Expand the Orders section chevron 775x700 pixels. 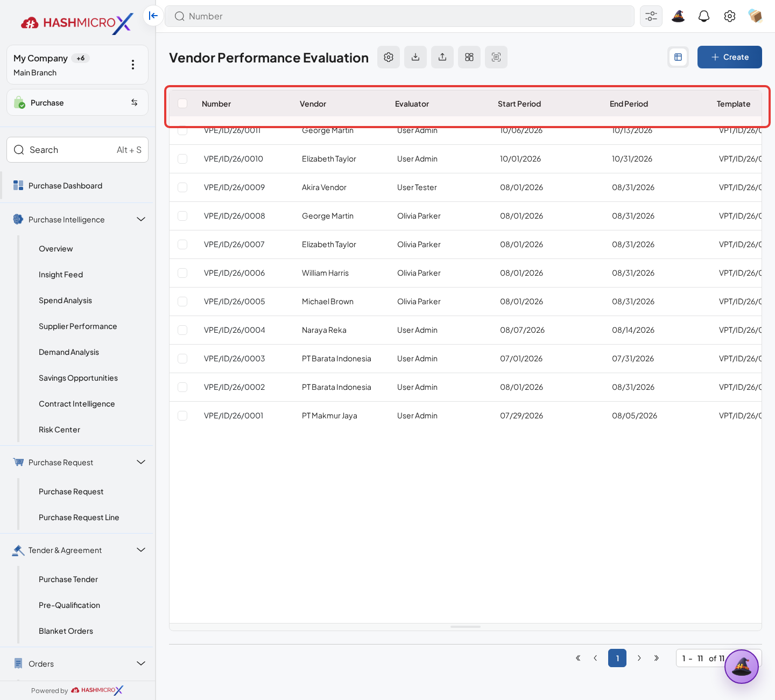(141, 663)
